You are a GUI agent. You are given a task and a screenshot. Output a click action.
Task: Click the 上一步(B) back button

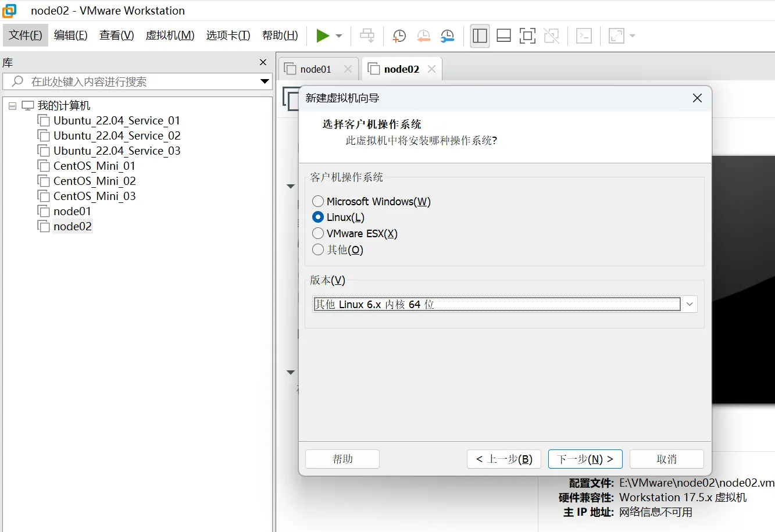coord(503,459)
